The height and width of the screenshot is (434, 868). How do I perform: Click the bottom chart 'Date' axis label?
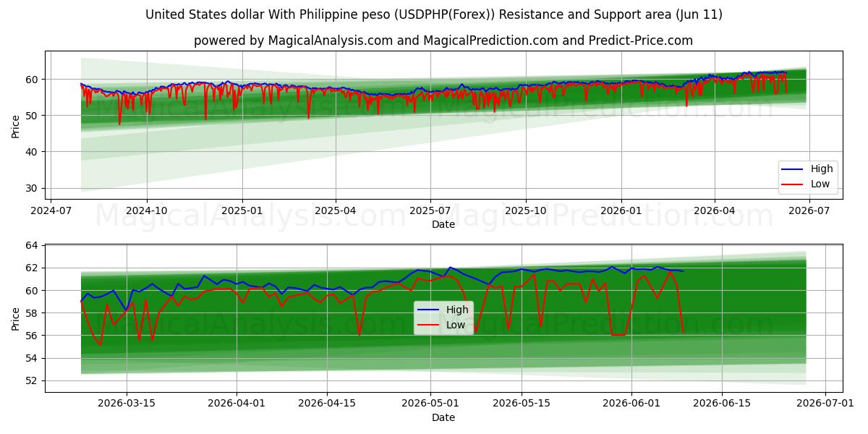(443, 417)
